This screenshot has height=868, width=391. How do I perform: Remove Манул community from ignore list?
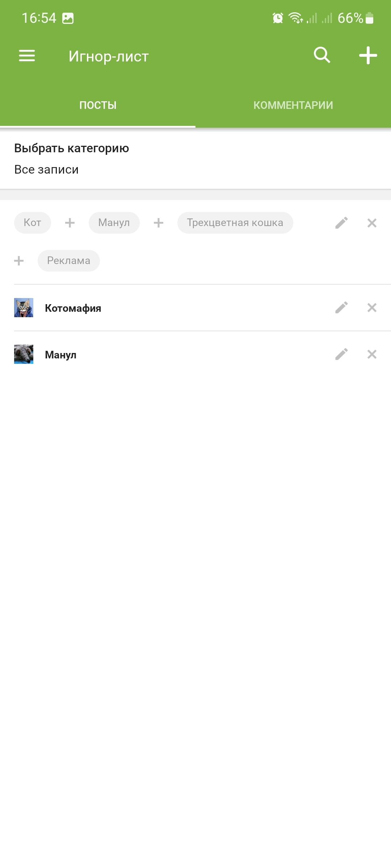372,354
